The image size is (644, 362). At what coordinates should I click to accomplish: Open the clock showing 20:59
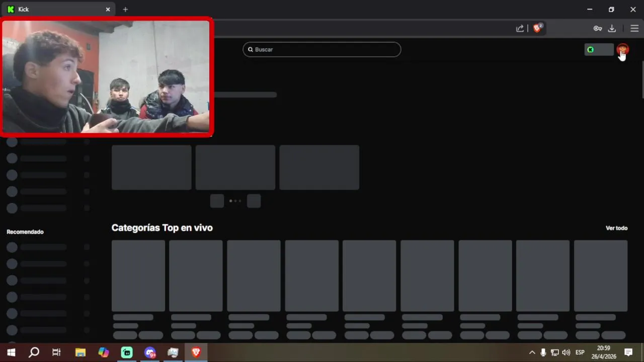[x=604, y=352]
